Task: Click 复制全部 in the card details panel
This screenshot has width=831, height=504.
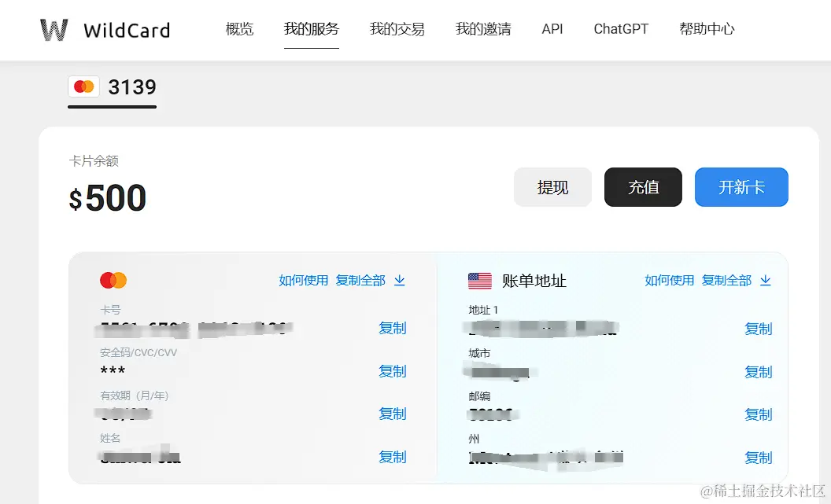Action: click(360, 280)
